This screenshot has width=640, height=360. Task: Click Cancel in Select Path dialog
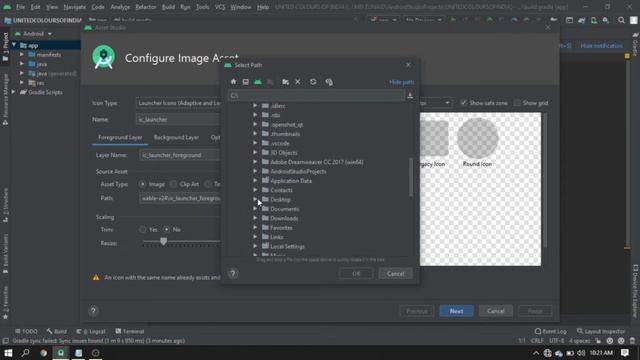pos(396,273)
